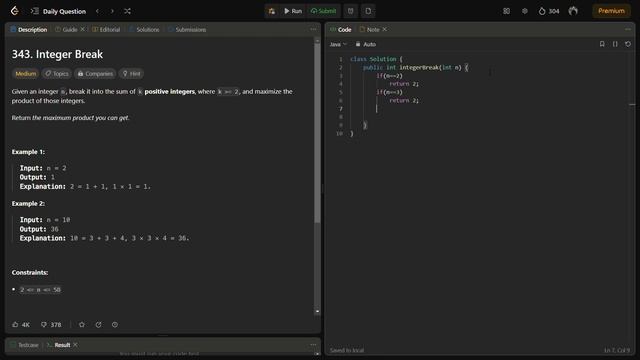This screenshot has width=640, height=360.
Task: Click the 'Example 2:' heading
Action: coord(28,203)
